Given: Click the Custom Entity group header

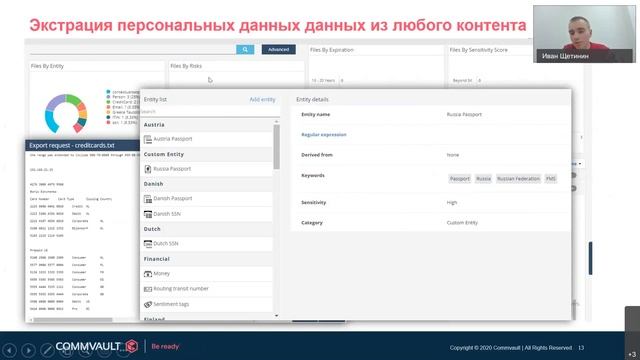Looking at the screenshot, I should point(206,154).
